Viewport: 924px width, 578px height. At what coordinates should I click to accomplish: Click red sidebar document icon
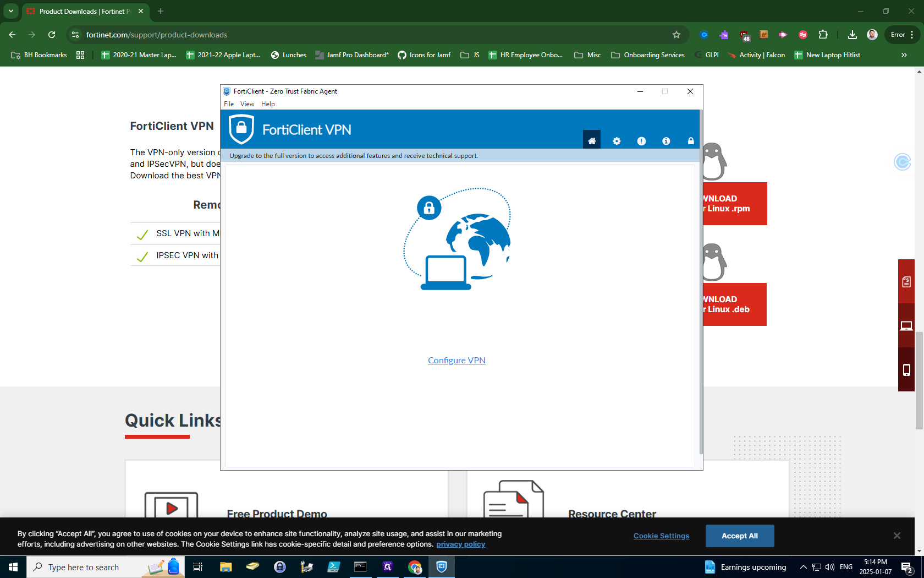pos(906,282)
